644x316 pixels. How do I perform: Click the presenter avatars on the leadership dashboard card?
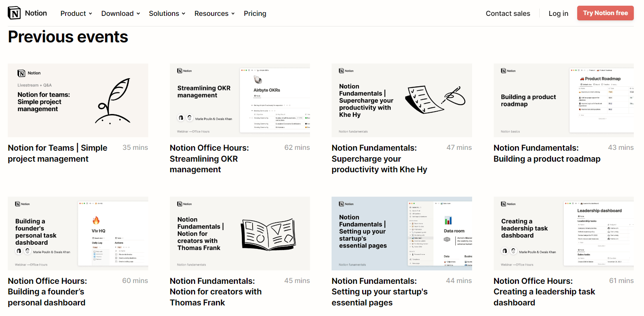pos(509,251)
